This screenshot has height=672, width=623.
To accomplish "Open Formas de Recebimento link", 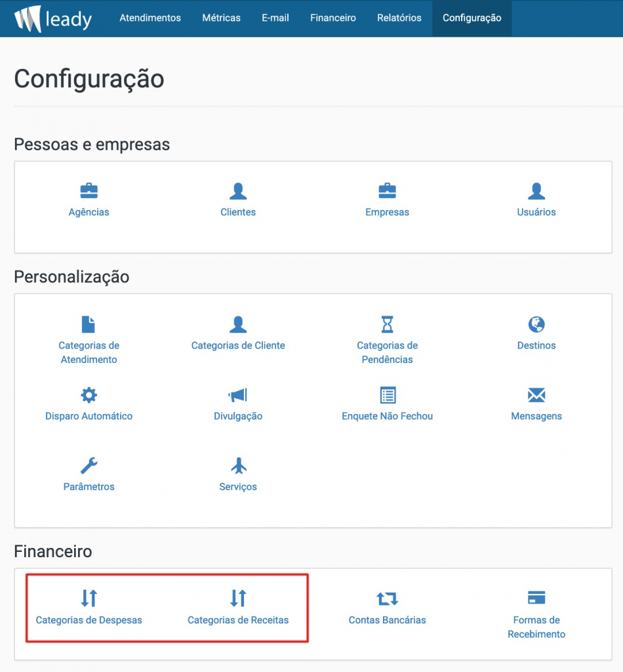I will click(x=536, y=627).
